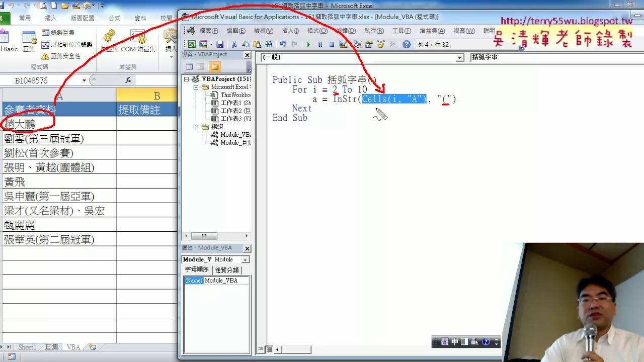Select 工作表3 in project tree
The height and width of the screenshot is (362, 644).
tap(231, 119)
